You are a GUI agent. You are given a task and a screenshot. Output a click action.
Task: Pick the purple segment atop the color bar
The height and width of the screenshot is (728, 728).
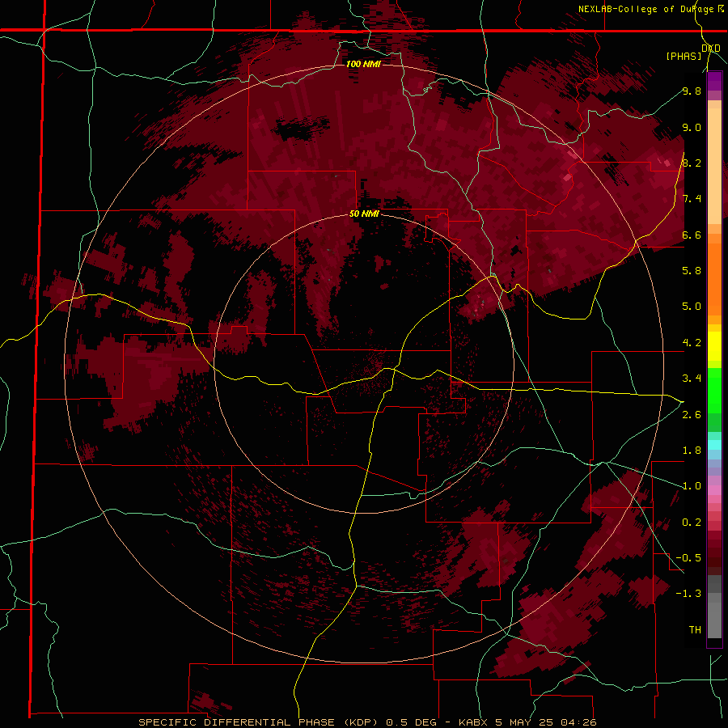[x=714, y=81]
